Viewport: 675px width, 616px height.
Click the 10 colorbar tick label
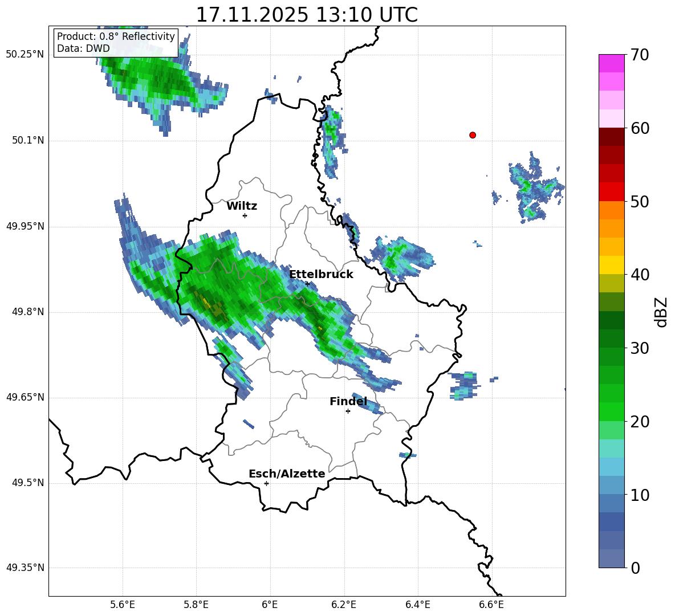[640, 495]
